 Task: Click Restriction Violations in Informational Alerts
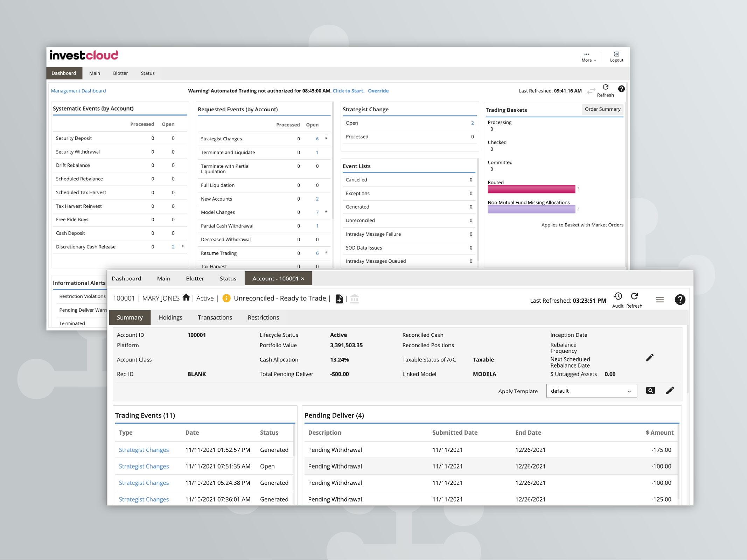point(82,297)
